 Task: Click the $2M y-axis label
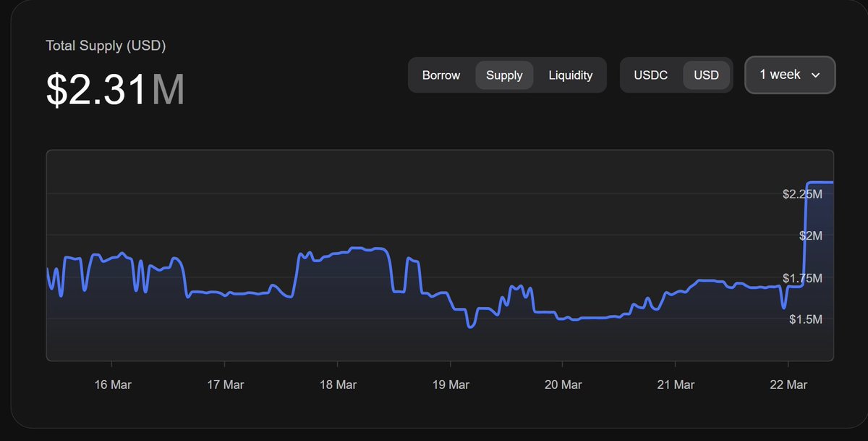point(811,235)
